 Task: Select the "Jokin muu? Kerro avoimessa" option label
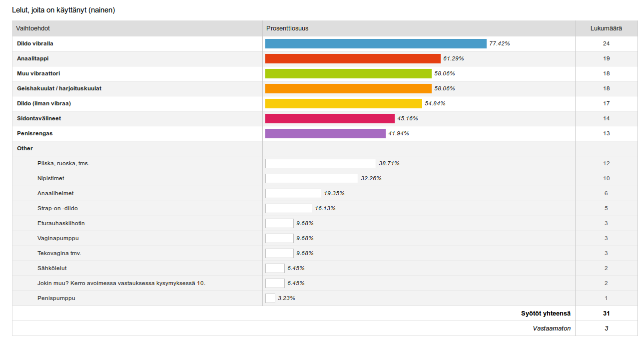coord(121,283)
